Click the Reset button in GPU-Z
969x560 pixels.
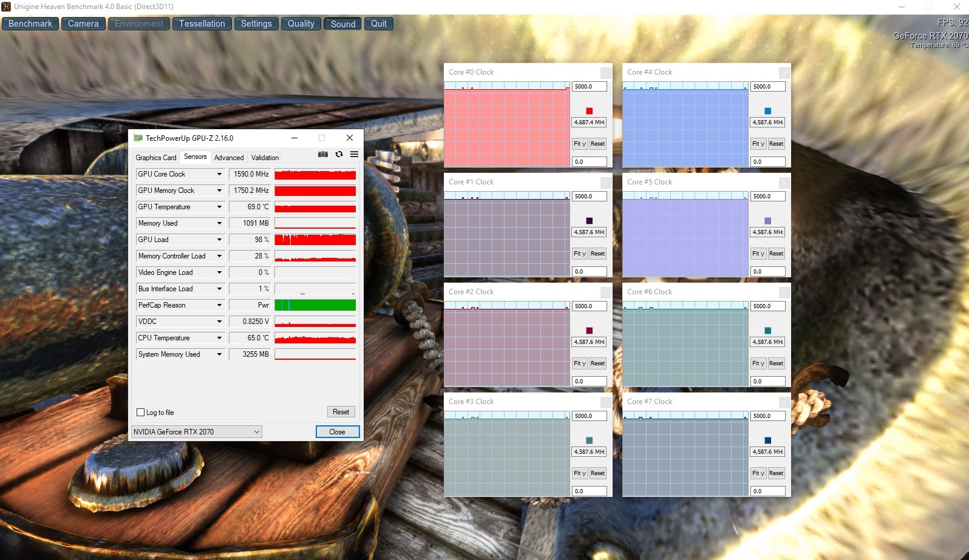(x=341, y=412)
